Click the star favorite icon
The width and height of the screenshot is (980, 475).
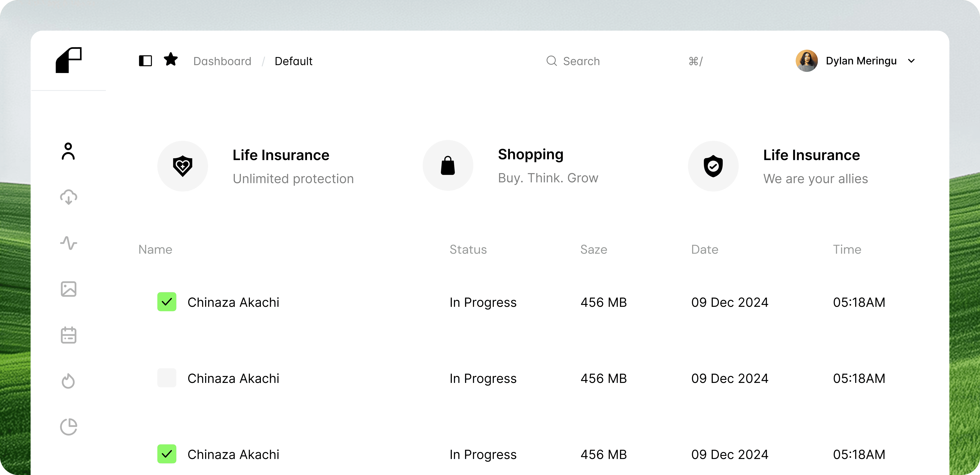[171, 60]
